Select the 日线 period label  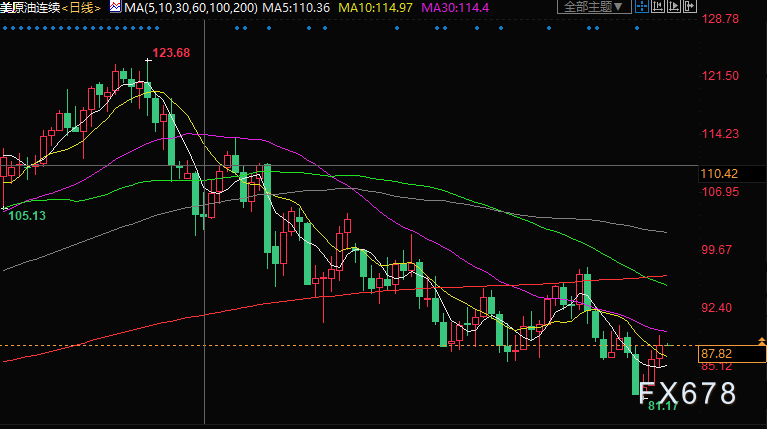[81, 8]
